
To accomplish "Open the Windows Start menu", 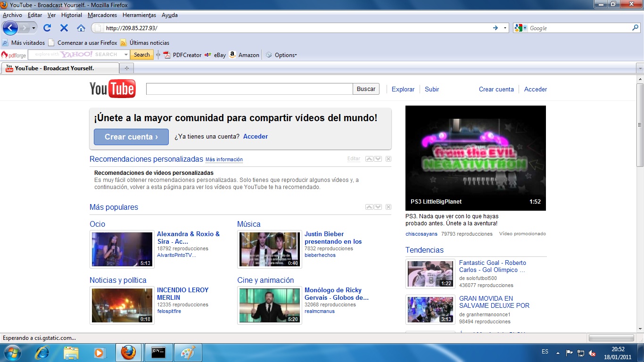I will click(x=11, y=353).
